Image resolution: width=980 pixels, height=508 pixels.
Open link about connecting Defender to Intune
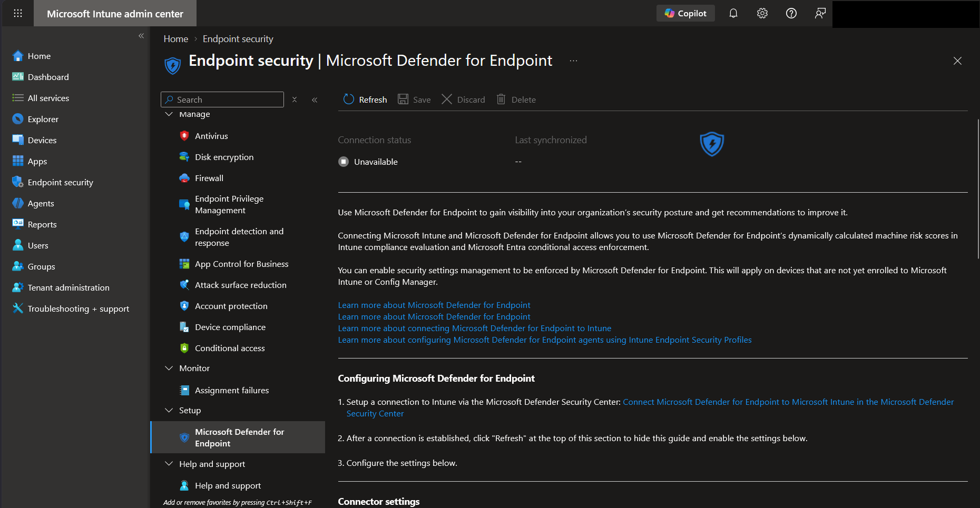pyautogui.click(x=475, y=328)
